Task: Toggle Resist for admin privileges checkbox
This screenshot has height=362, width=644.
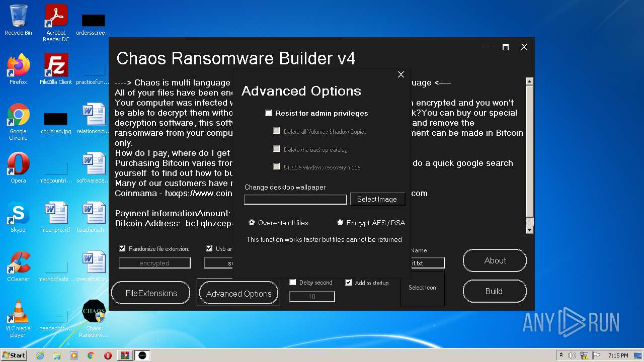Action: pos(269,114)
